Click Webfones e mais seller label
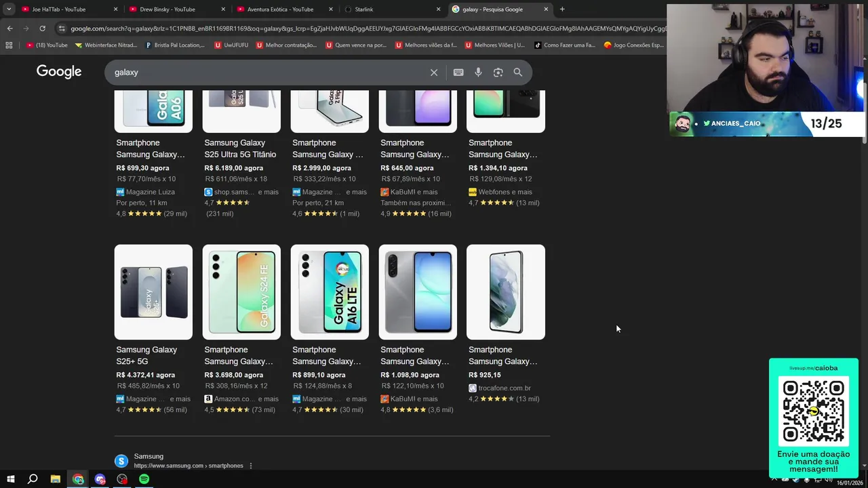The image size is (868, 488). pos(505,192)
